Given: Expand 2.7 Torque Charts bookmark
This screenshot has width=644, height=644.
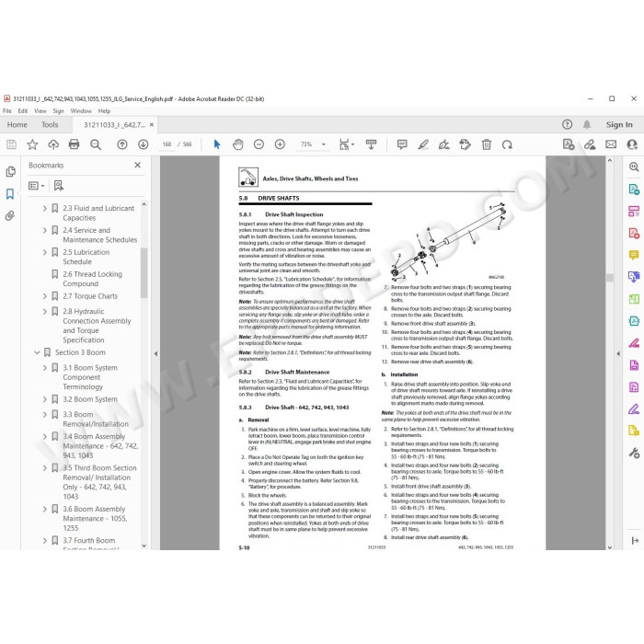Looking at the screenshot, I should [44, 296].
